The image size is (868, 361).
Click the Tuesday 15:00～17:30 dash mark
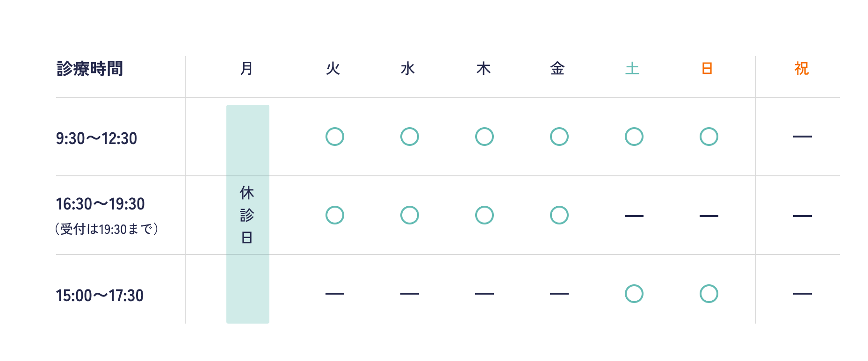click(335, 294)
